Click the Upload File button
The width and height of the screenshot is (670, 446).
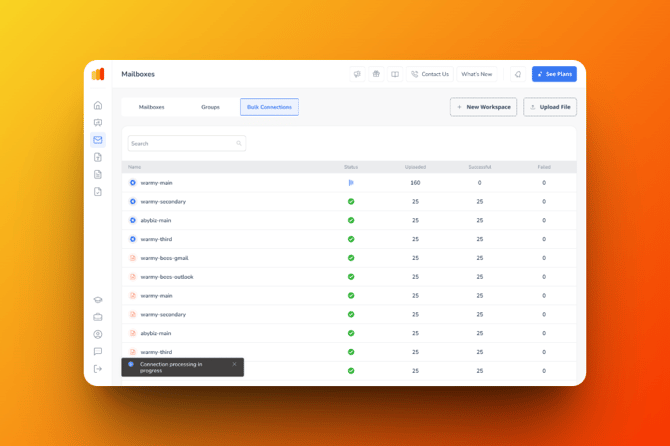[550, 107]
